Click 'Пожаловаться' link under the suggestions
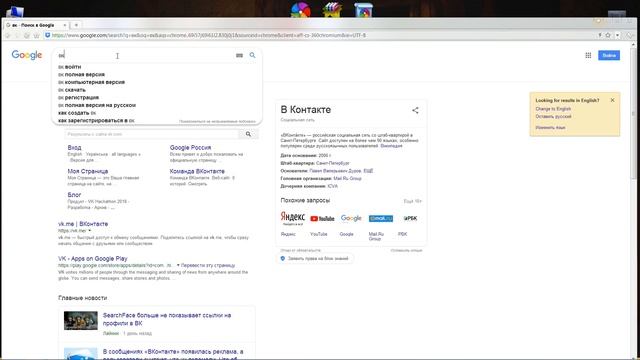 point(217,121)
